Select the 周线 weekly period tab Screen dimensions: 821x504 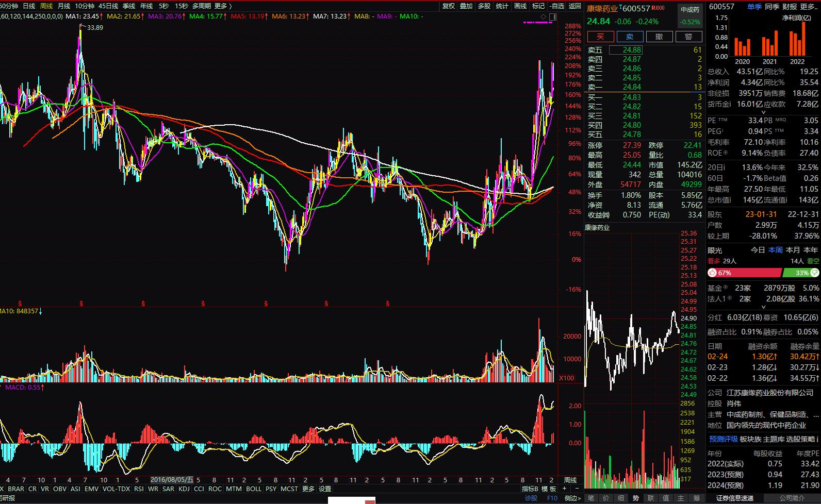46,6
